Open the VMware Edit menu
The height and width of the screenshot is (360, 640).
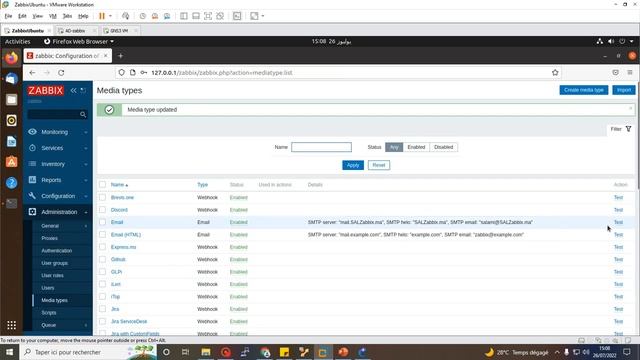click(x=22, y=16)
